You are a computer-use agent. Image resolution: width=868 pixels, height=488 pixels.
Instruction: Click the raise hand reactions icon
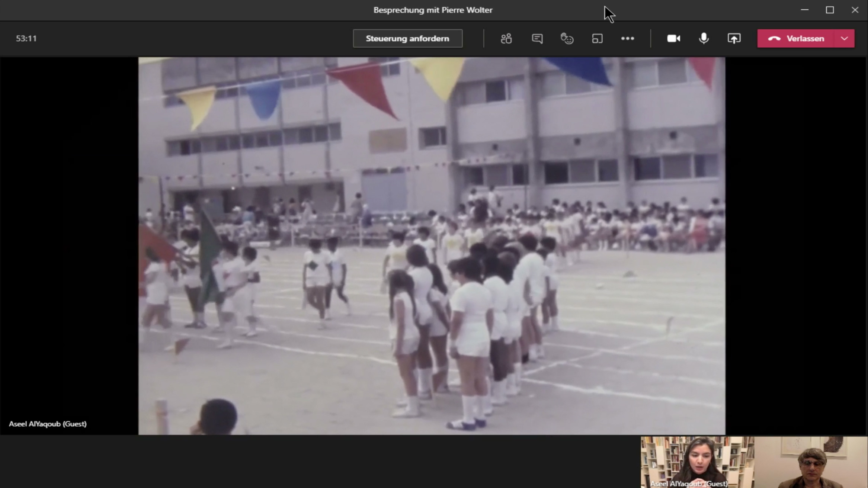[x=567, y=39]
